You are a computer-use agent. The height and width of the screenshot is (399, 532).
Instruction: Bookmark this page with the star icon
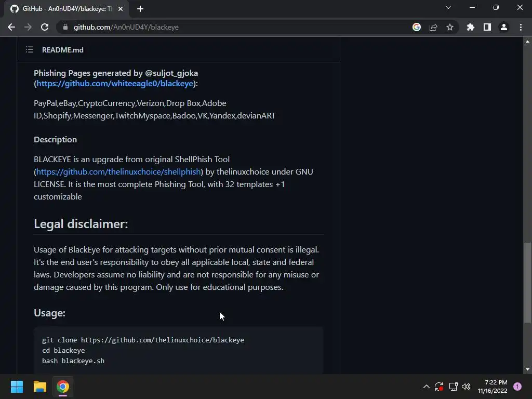[449, 27]
